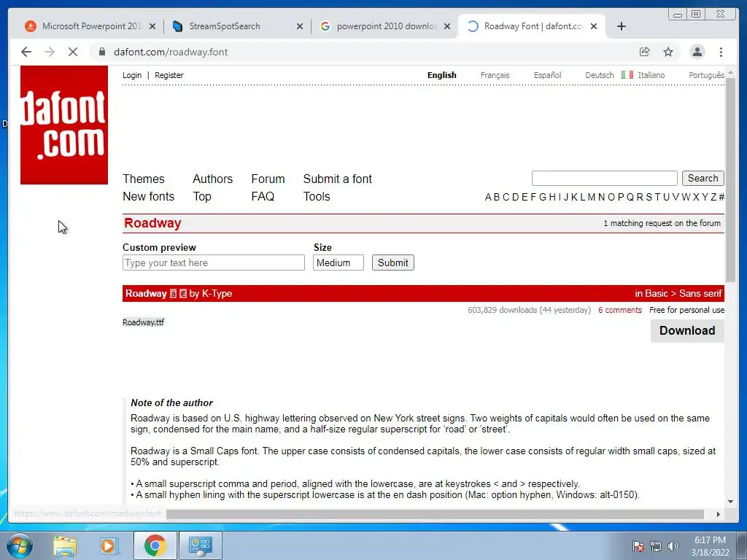Image resolution: width=747 pixels, height=560 pixels.
Task: Stop loading the page
Action: pyautogui.click(x=73, y=52)
